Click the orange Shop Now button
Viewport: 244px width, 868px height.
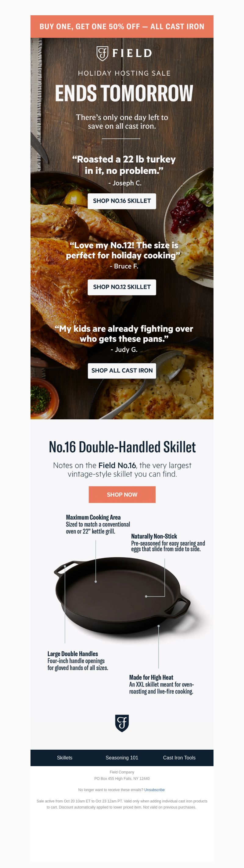(122, 494)
